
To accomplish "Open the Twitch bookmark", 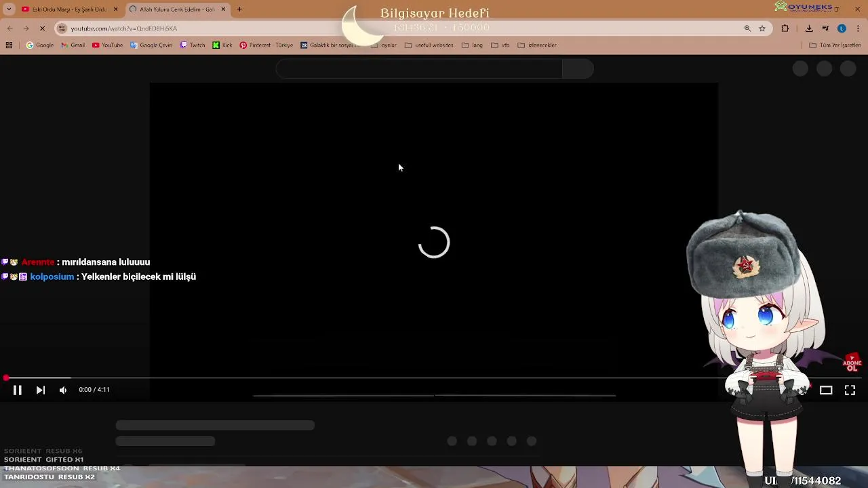I will click(193, 45).
